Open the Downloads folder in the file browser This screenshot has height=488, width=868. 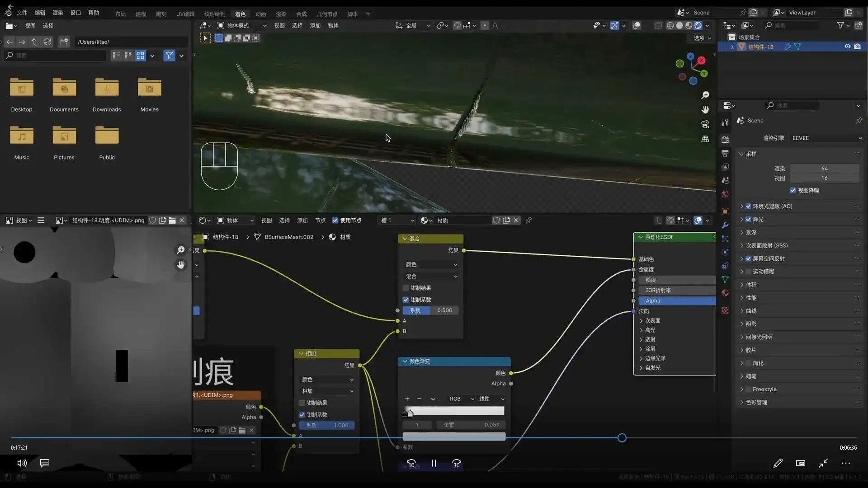coord(107,90)
